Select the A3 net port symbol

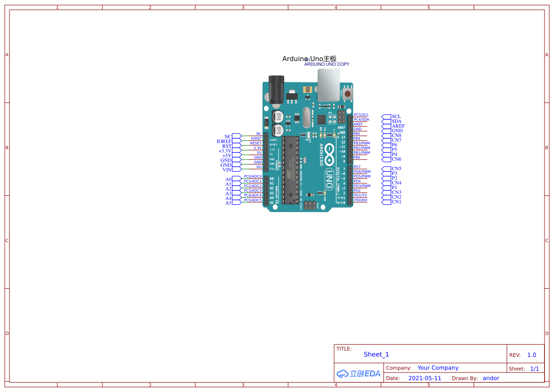click(x=237, y=193)
